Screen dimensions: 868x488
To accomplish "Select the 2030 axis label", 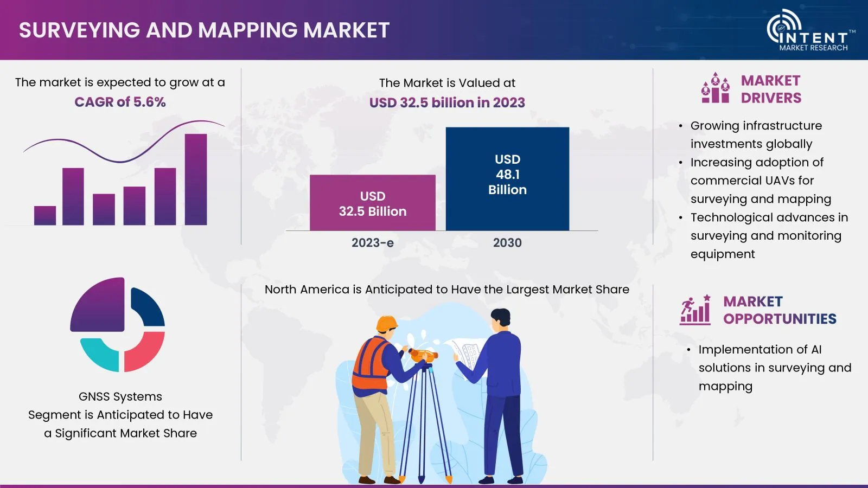I will point(507,243).
